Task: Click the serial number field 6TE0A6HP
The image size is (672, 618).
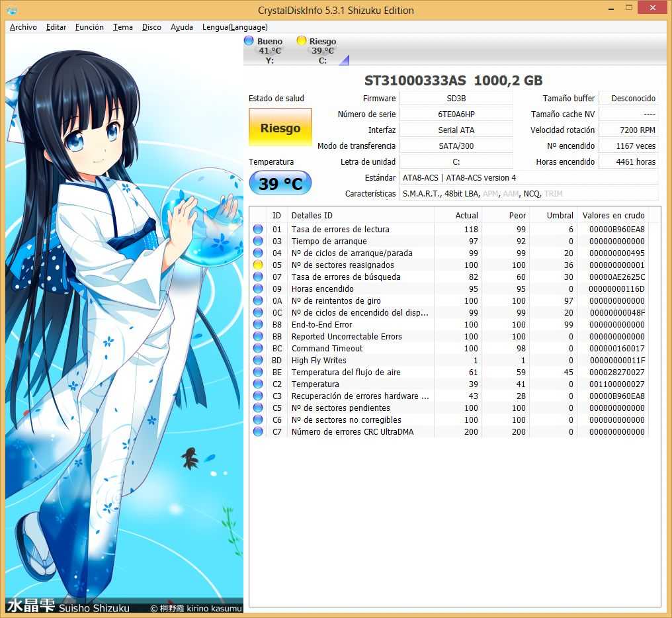Action: (456, 114)
